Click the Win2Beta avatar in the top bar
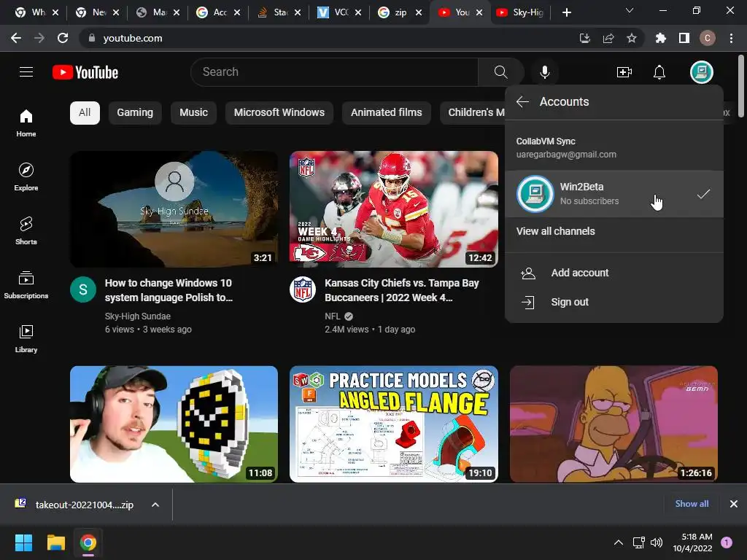747x560 pixels. (702, 72)
